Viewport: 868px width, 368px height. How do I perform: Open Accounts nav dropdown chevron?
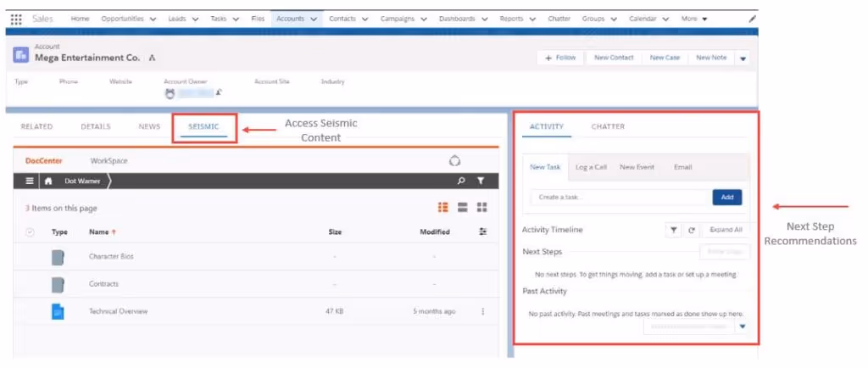314,19
